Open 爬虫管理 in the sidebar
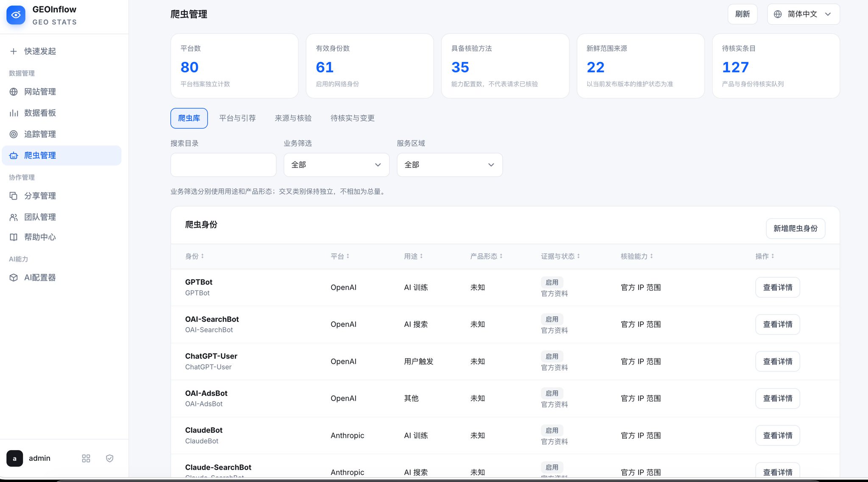 (62, 156)
